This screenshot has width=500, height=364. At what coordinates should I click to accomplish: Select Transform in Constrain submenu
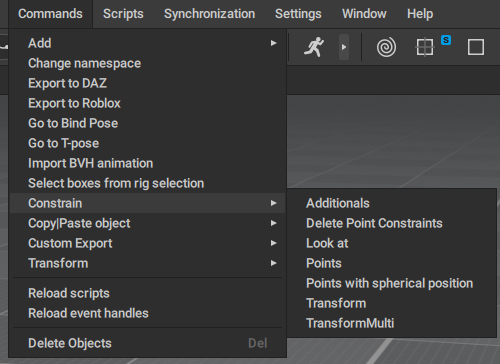392,303
